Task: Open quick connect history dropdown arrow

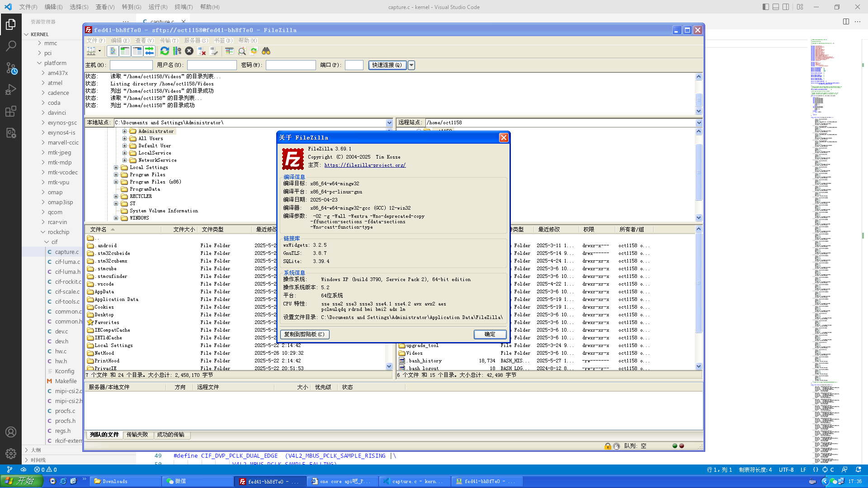Action: (x=411, y=65)
